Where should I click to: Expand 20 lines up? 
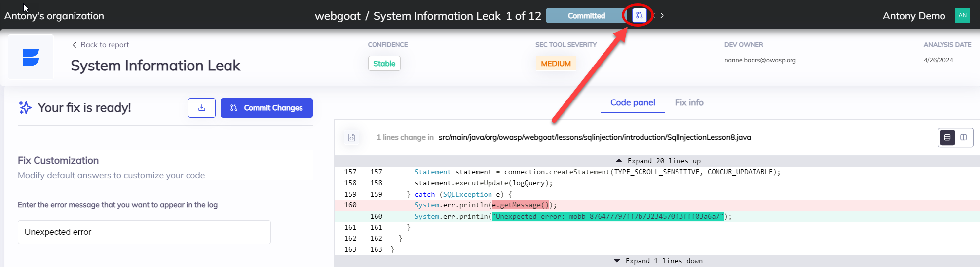tap(657, 161)
